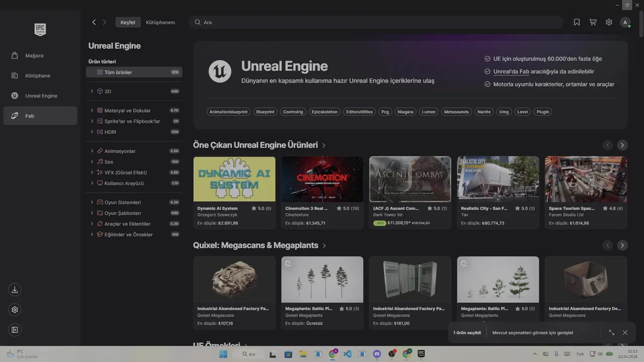Click the Dark Tower Int seller name
This screenshot has height=362, width=644.
point(388,215)
